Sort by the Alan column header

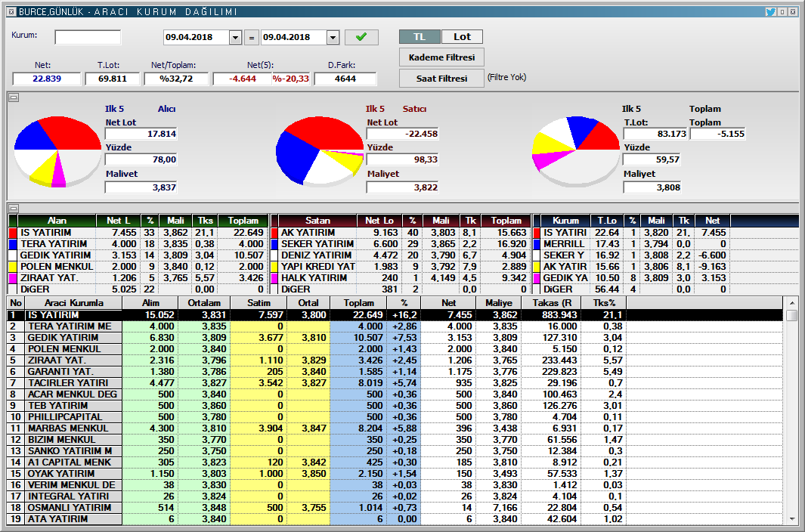pos(57,221)
